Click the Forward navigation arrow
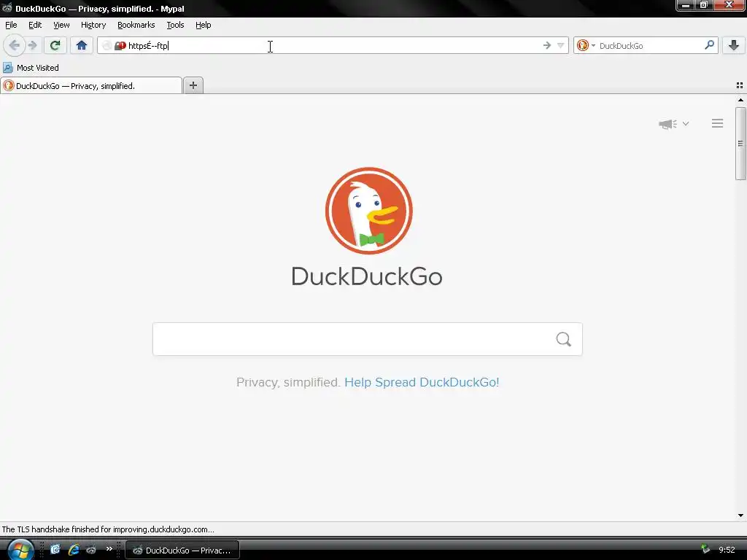The width and height of the screenshot is (747, 560). pos(33,46)
